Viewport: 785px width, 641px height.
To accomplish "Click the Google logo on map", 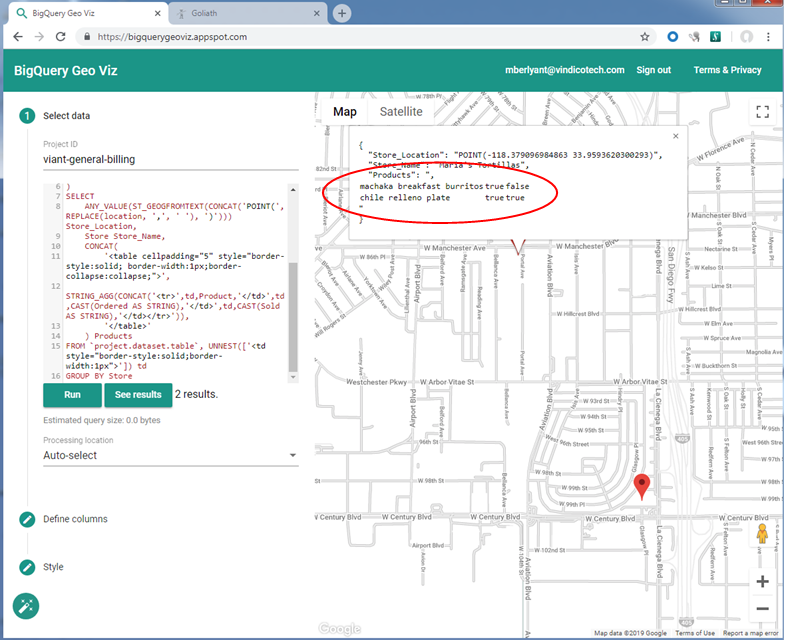I will click(x=340, y=628).
